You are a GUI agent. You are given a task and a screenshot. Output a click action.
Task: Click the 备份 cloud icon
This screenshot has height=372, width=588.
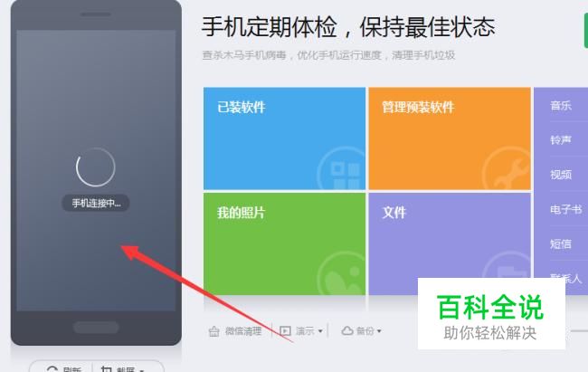point(347,330)
